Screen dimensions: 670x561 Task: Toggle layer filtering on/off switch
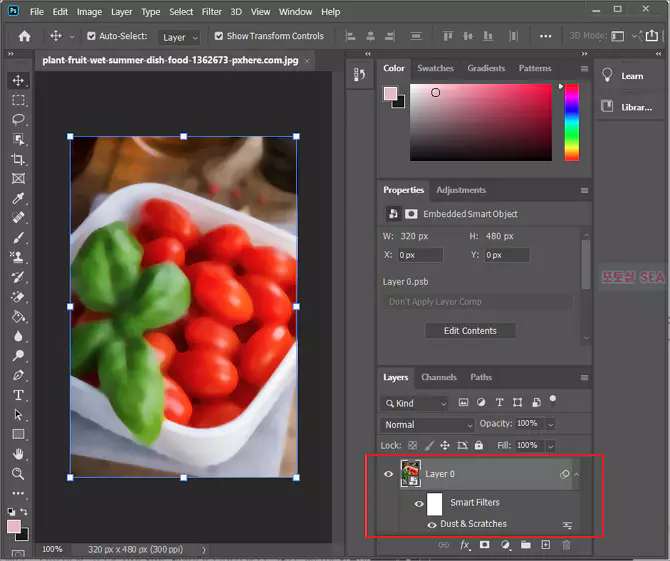[552, 400]
